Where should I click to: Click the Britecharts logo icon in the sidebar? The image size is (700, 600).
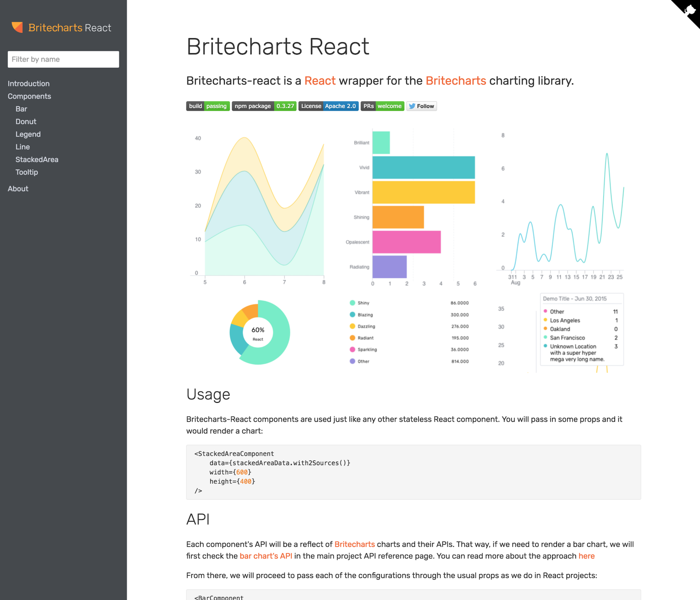coord(17,27)
